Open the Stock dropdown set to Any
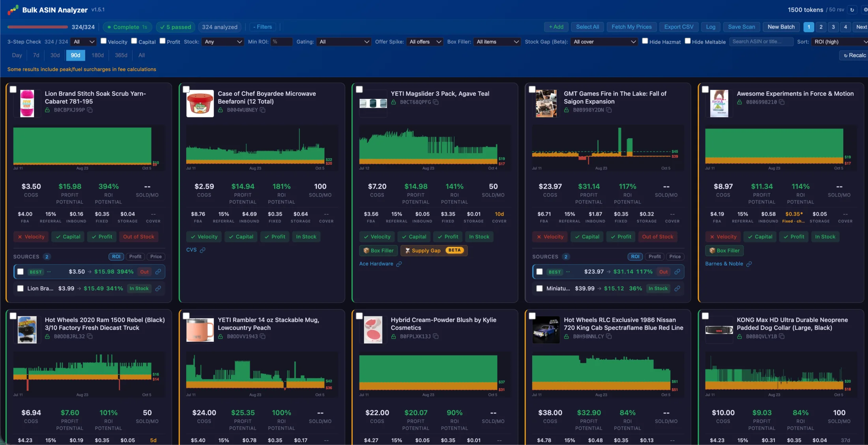Image resolution: width=868 pixels, height=445 pixels. (223, 42)
